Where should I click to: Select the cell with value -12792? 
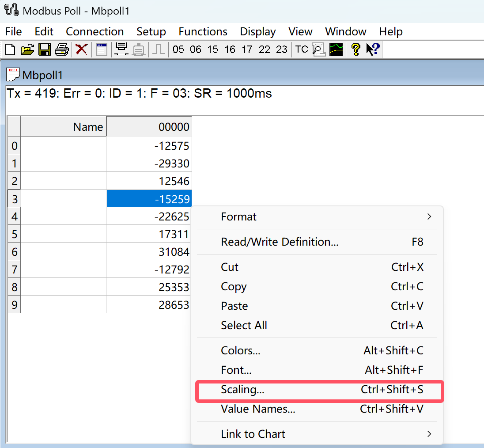[x=149, y=269]
